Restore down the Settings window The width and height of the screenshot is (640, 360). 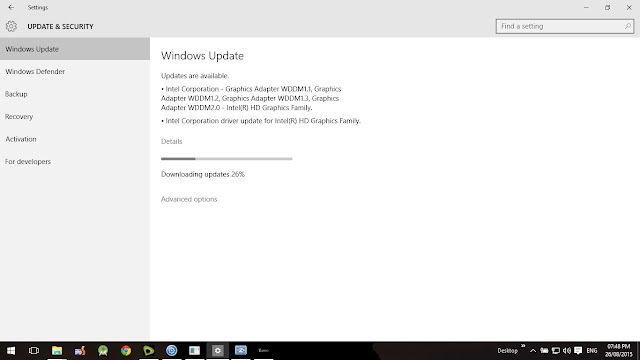(608, 7)
